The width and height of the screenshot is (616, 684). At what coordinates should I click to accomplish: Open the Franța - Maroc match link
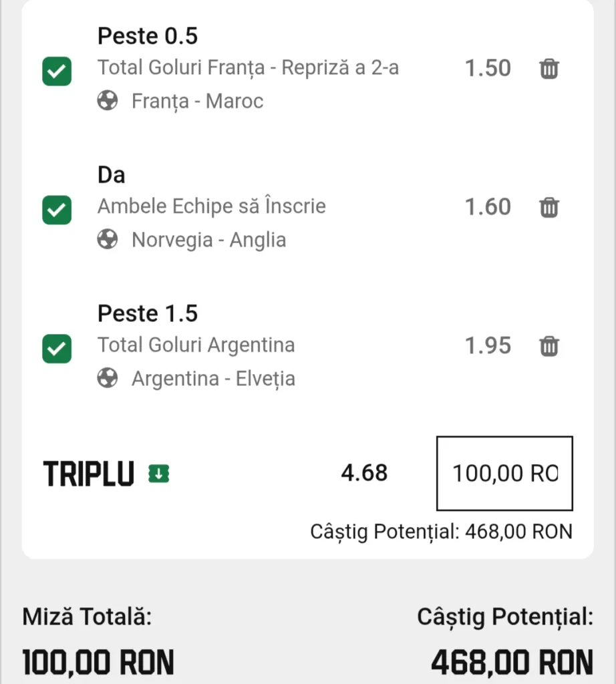(x=198, y=102)
